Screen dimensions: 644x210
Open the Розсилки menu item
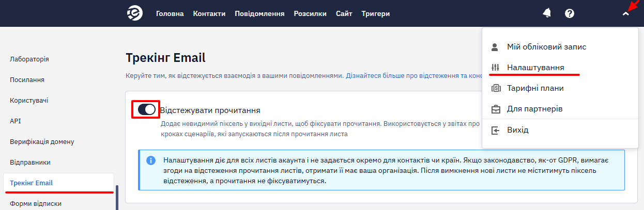[x=310, y=14]
